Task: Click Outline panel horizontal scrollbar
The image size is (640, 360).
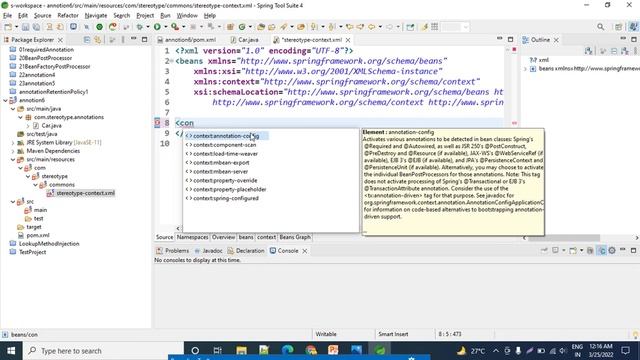Action: click(564, 238)
